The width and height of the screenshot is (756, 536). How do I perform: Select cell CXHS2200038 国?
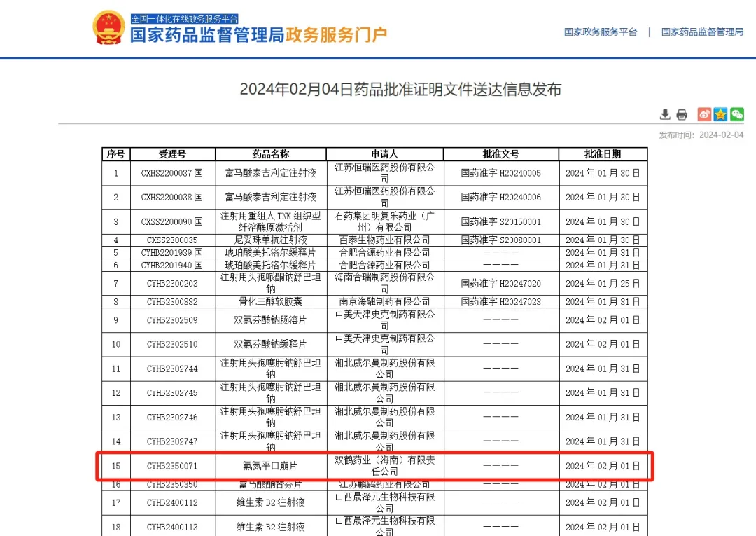(x=172, y=198)
